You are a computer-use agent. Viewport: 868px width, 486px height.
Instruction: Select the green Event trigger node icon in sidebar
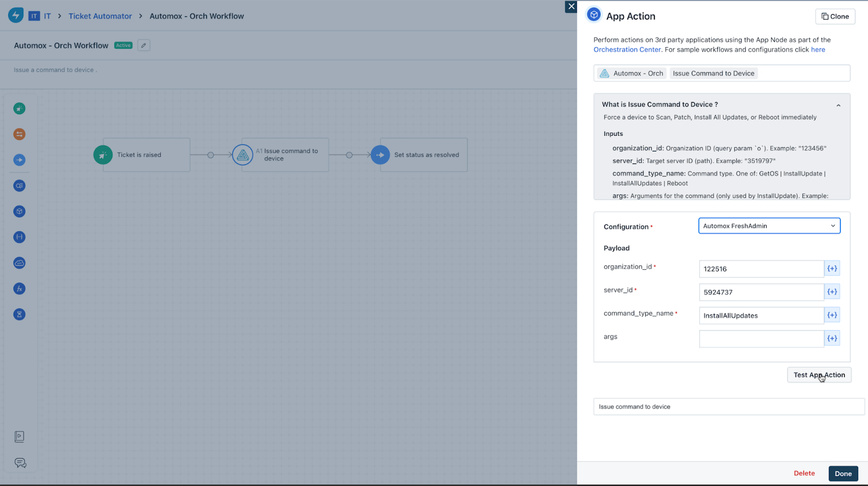coord(20,109)
